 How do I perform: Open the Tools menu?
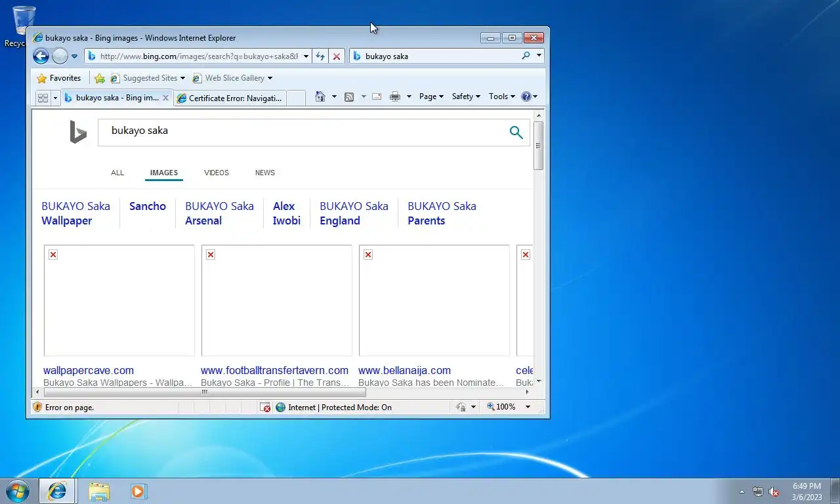point(502,96)
